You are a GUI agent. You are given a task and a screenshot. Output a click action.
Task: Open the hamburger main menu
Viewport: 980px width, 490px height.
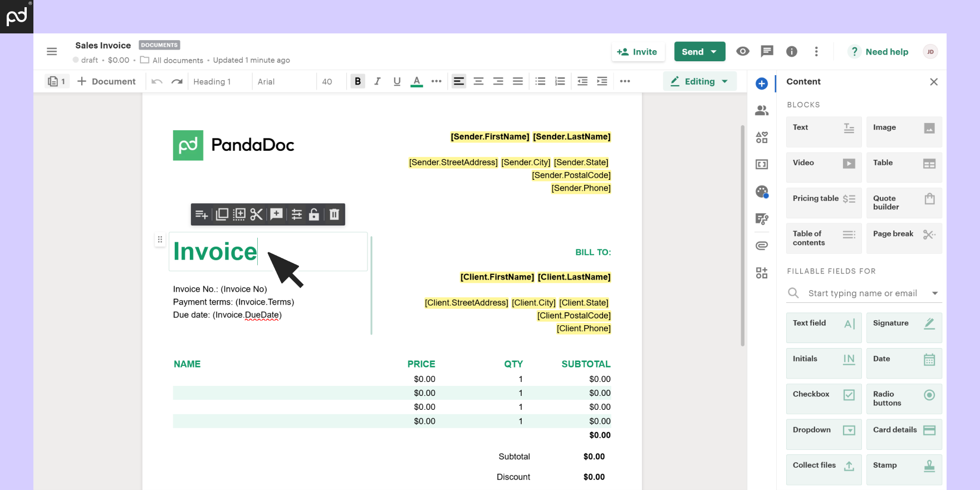[52, 52]
